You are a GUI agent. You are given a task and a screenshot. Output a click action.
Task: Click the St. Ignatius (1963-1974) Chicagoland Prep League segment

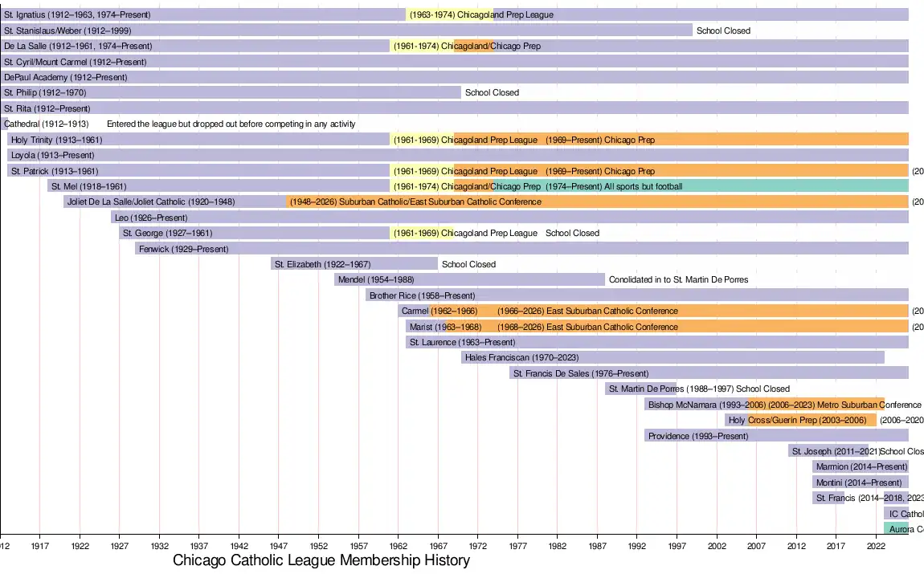coord(481,14)
